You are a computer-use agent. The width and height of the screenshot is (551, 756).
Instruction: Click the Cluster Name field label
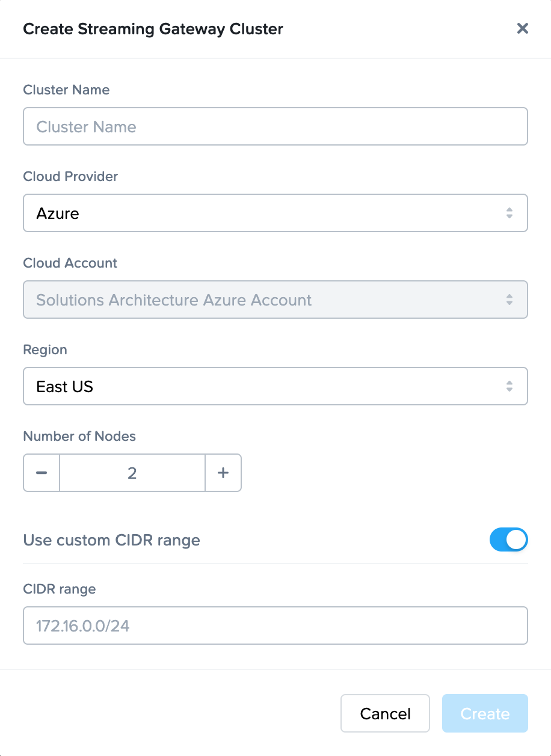[66, 90]
